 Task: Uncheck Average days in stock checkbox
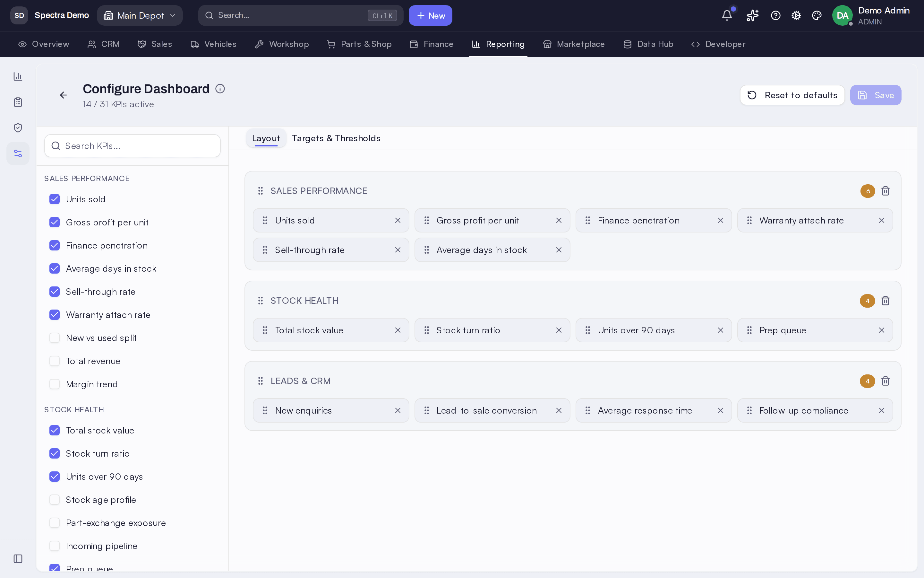click(55, 269)
